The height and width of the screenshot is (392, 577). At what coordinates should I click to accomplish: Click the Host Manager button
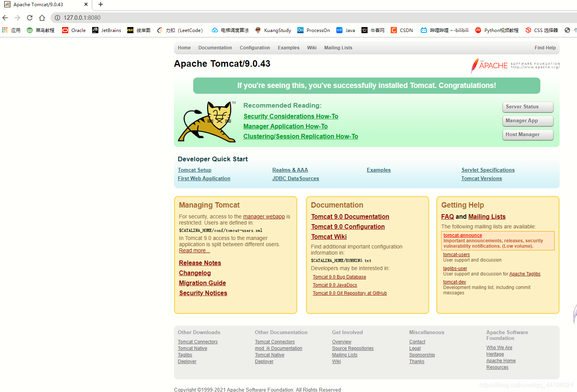tap(528, 135)
